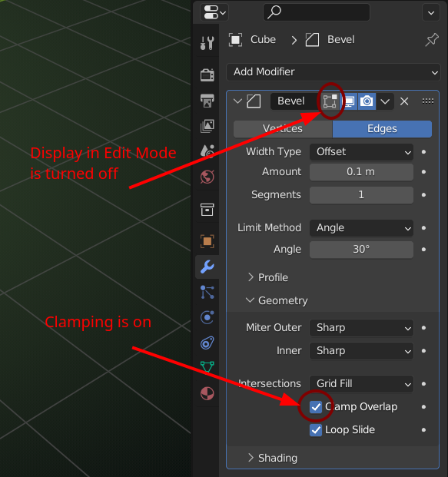
Task: Uncheck the Clamp Overlap checkbox
Action: 316,407
